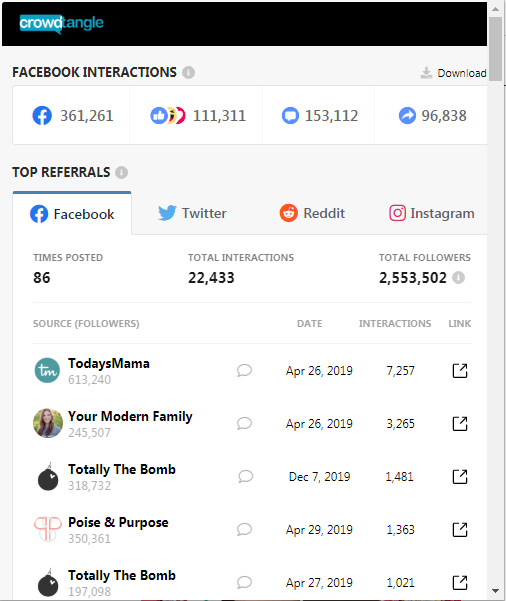The width and height of the screenshot is (506, 601).
Task: Switch to the Instagram referrals tab
Action: (432, 213)
